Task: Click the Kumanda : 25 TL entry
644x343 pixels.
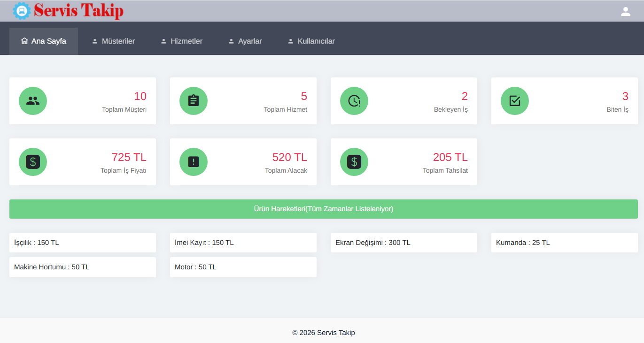Action: pos(564,243)
